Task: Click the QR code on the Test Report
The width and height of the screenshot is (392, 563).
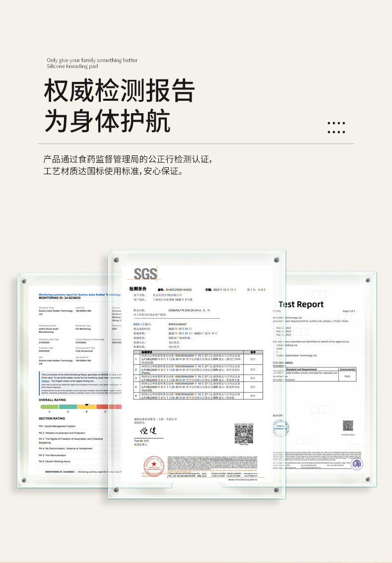Action: pos(348,425)
